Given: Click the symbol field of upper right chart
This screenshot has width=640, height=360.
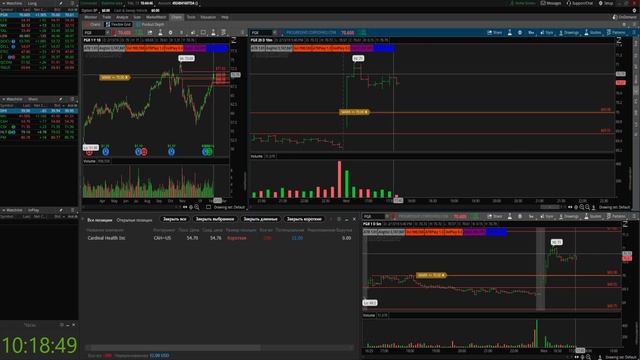Looking at the screenshot, I should pyautogui.click(x=261, y=32).
